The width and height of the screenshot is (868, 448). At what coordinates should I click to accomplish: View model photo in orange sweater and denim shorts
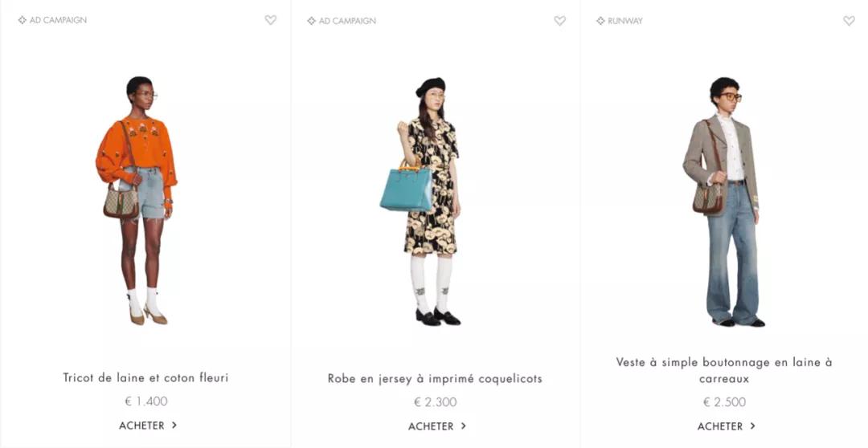pos(137,201)
